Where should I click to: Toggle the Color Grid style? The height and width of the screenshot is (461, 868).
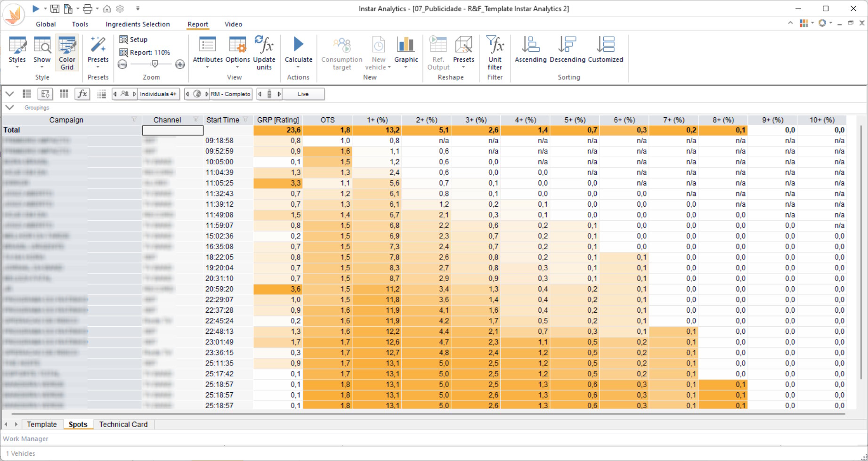click(67, 53)
